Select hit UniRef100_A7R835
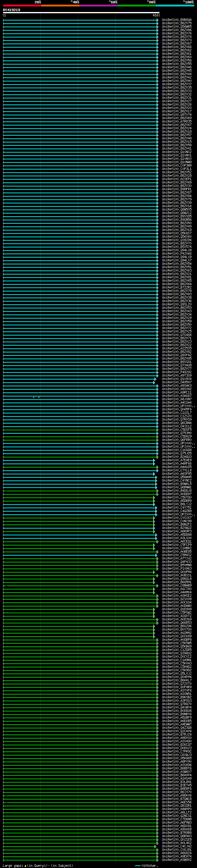 coord(177,121)
